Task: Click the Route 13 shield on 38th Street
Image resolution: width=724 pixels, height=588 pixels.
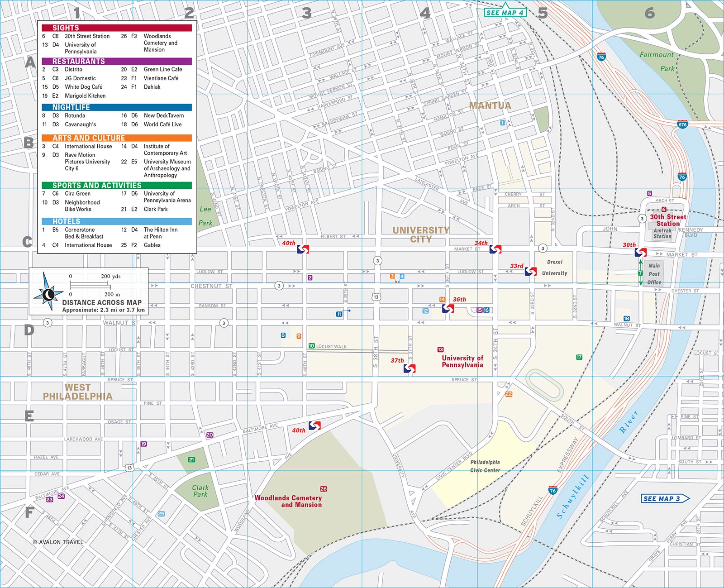Action: pos(376,297)
